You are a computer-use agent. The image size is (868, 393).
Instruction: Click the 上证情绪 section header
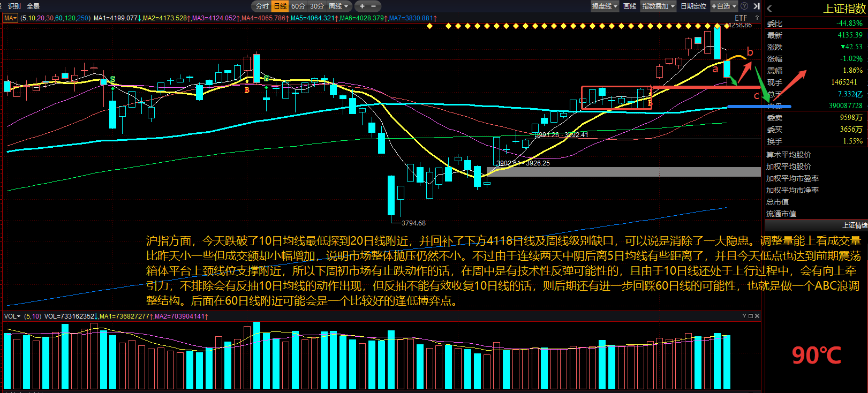855,225
